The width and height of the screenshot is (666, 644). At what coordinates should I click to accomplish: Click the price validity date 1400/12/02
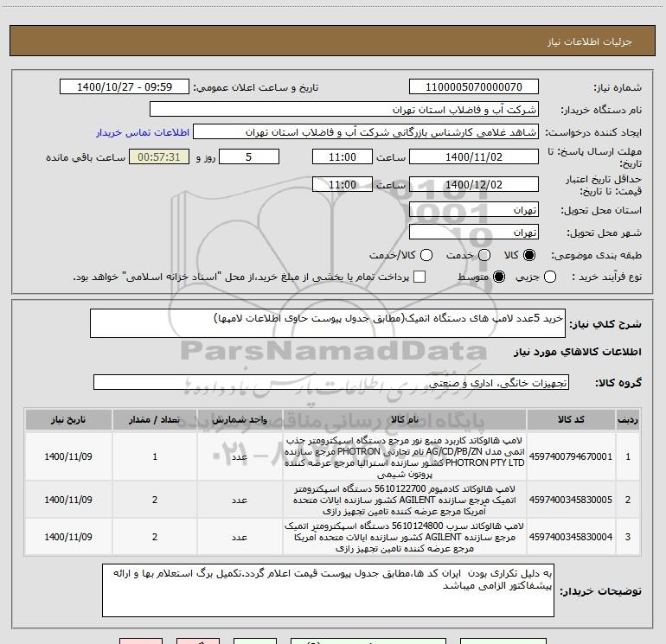[x=474, y=184]
